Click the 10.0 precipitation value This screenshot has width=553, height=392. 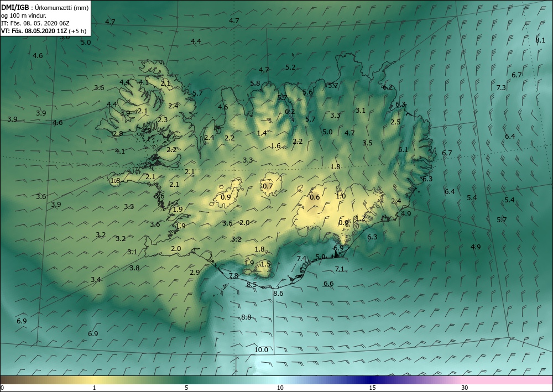click(262, 349)
